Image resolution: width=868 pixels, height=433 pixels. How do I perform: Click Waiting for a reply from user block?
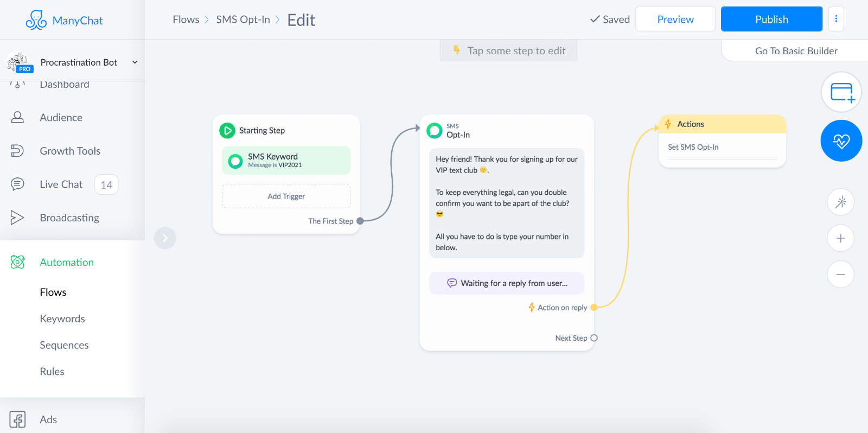(x=507, y=283)
